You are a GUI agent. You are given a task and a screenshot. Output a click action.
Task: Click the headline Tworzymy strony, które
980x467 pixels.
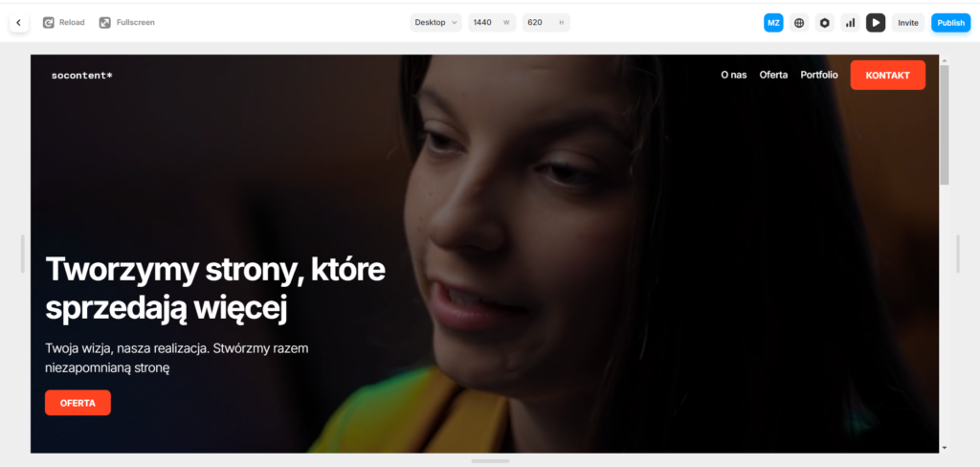point(215,269)
